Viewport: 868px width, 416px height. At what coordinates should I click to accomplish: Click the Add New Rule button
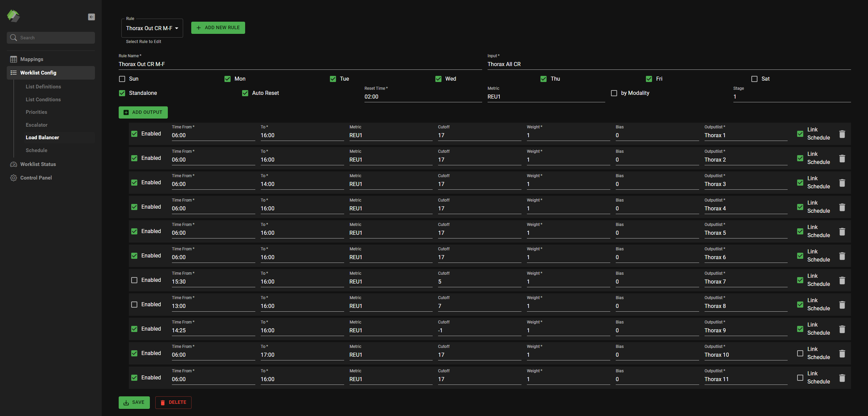tap(218, 28)
